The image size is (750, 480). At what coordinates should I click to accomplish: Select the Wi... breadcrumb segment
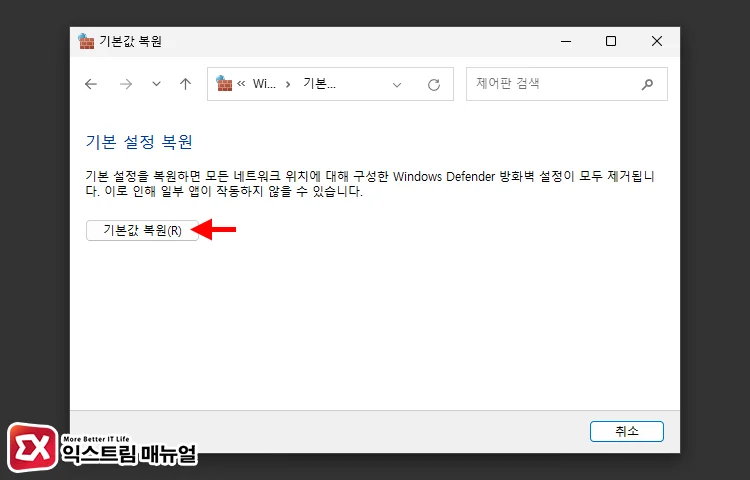[x=264, y=84]
